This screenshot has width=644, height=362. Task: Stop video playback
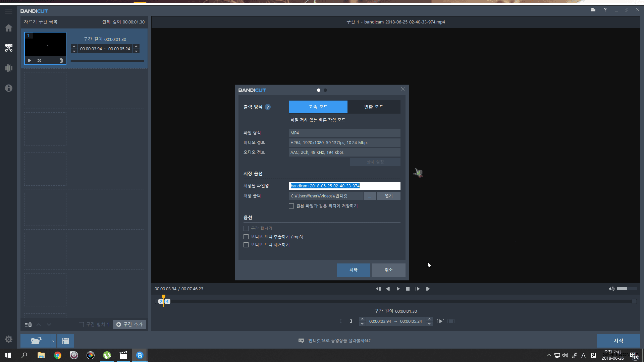pyautogui.click(x=408, y=289)
